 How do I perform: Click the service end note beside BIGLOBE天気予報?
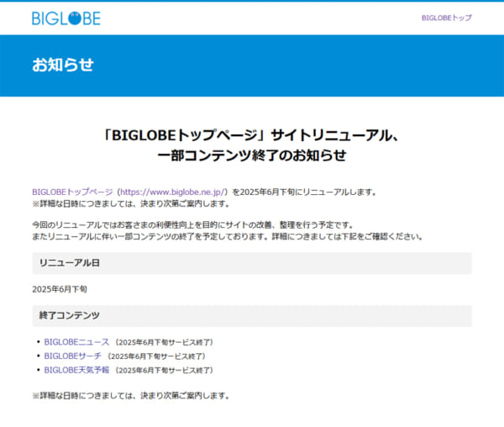(x=164, y=371)
